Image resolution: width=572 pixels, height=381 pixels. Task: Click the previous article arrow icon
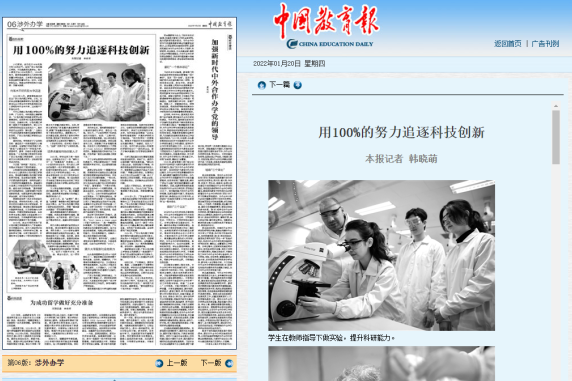click(x=262, y=85)
